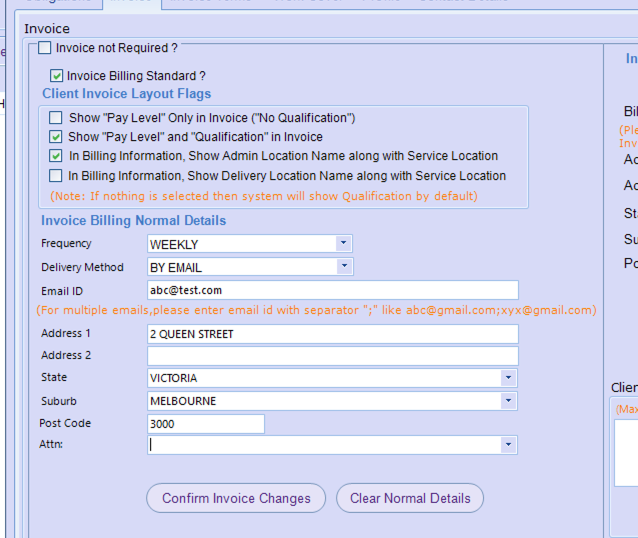Enable Show Delivery Location Name checkbox

tap(56, 176)
